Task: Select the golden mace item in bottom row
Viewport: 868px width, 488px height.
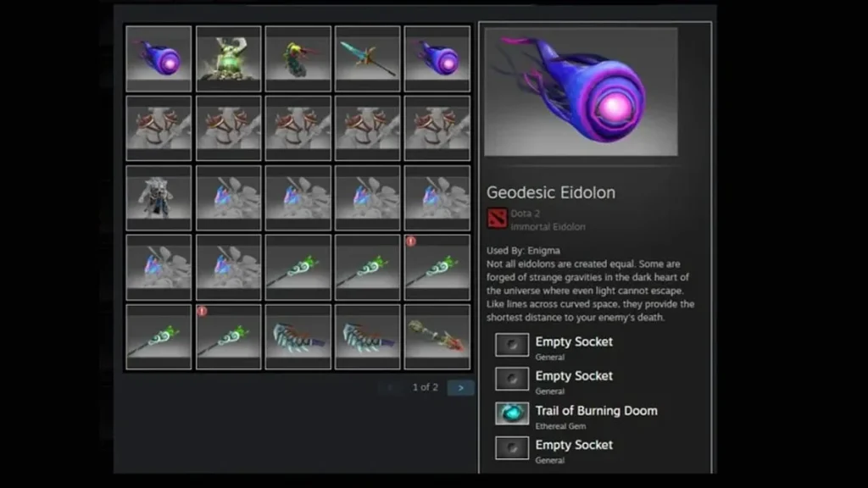Action: click(x=437, y=336)
